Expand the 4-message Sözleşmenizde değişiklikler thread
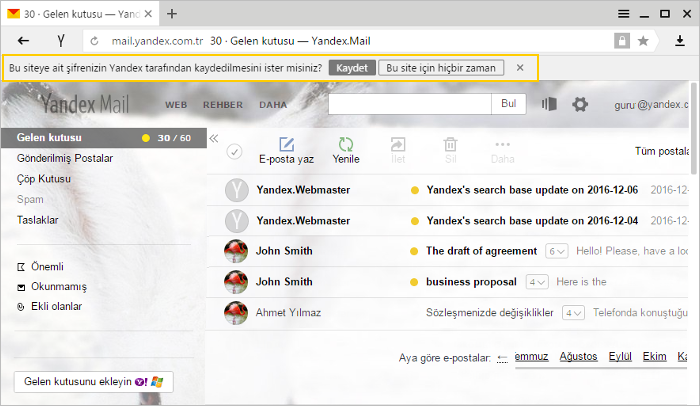 click(x=573, y=313)
